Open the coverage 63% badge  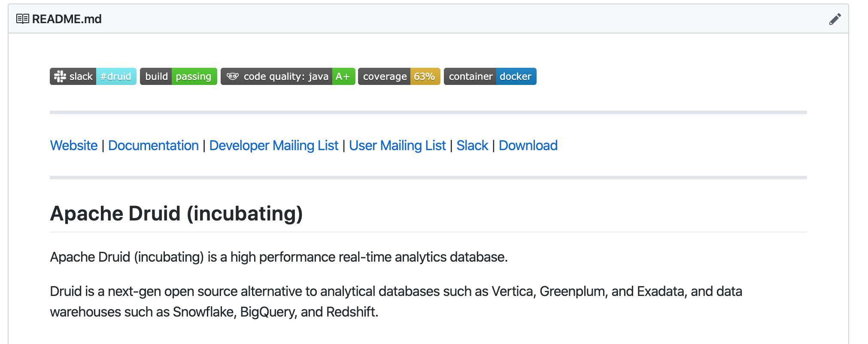[x=399, y=76]
